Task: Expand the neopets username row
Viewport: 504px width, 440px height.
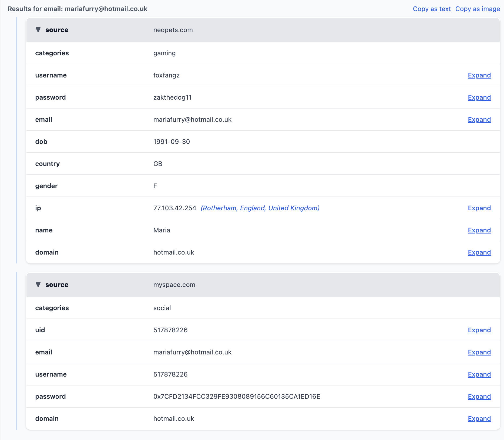Action: tap(479, 75)
